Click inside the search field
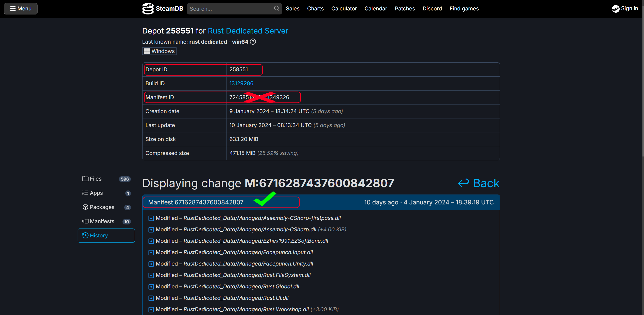 click(228, 8)
